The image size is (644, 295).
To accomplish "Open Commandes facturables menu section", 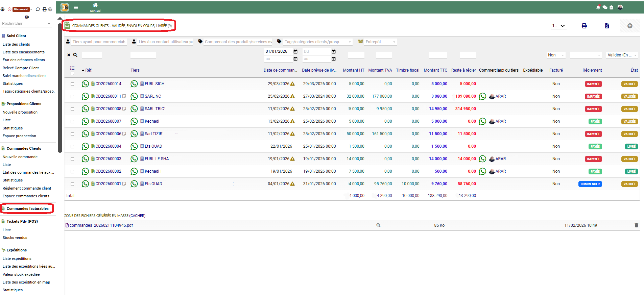I will coord(27,208).
